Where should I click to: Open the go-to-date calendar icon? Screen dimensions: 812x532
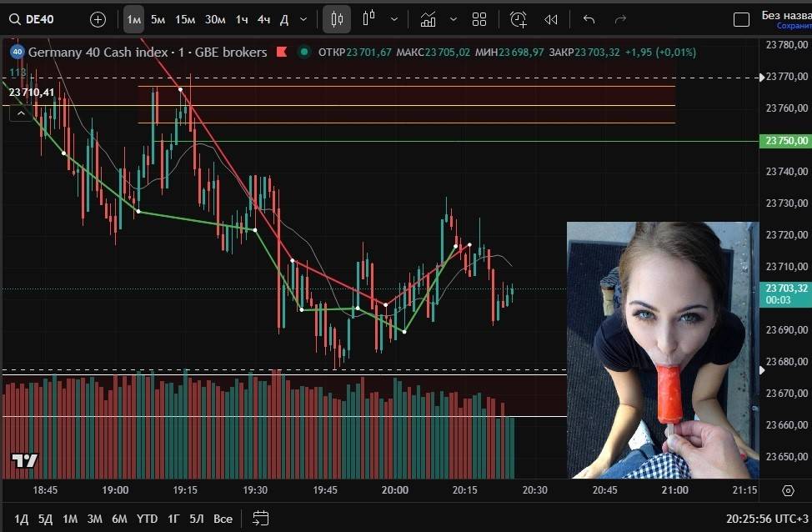260,518
